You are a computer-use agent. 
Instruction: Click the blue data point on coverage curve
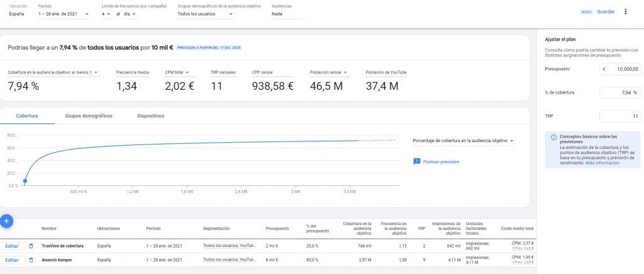click(25, 180)
